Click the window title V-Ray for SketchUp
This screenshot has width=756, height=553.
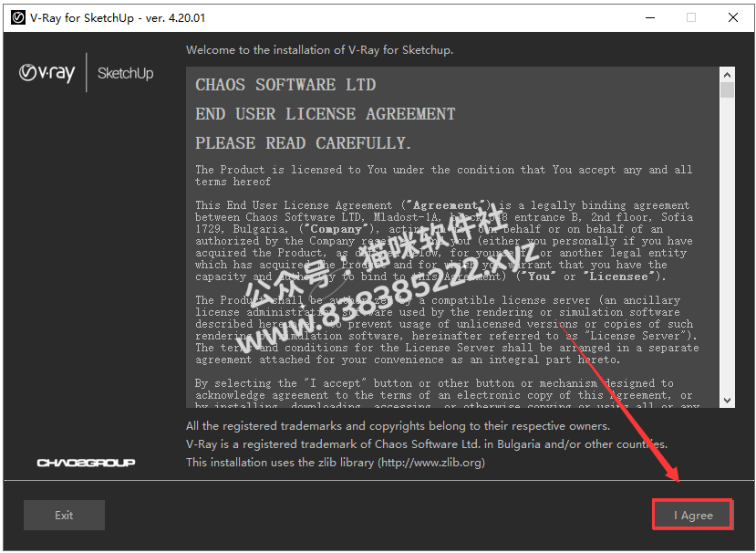pos(118,18)
